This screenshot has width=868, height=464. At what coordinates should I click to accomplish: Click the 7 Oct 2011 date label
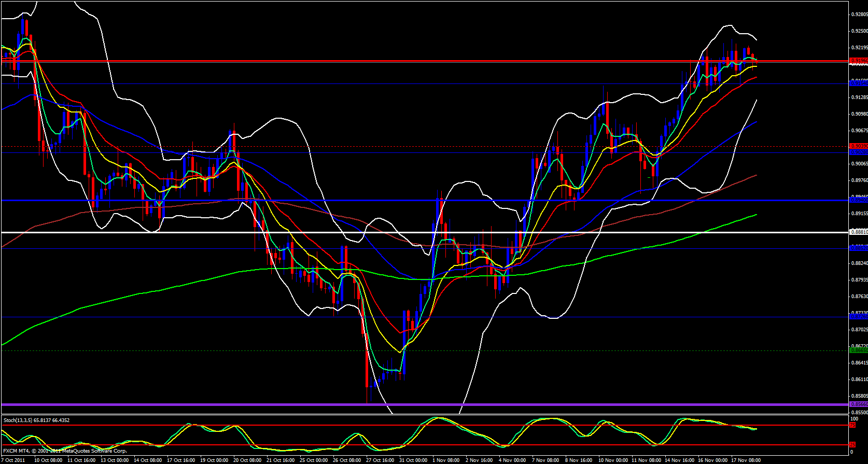tap(13, 460)
